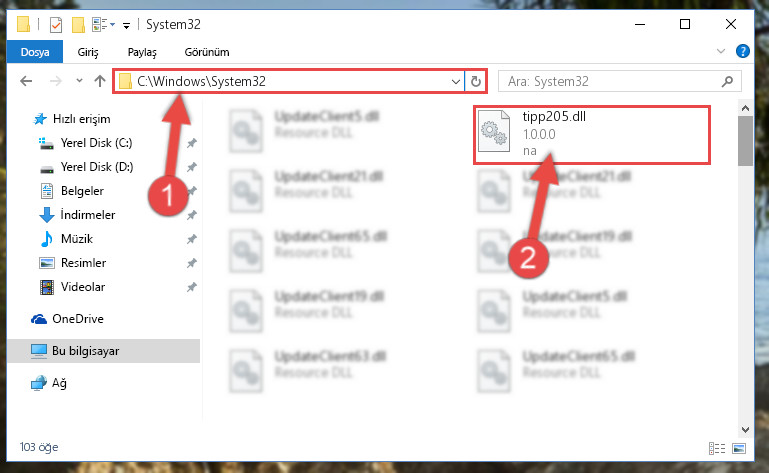Open the recent locations dropdown arrow

click(79, 81)
